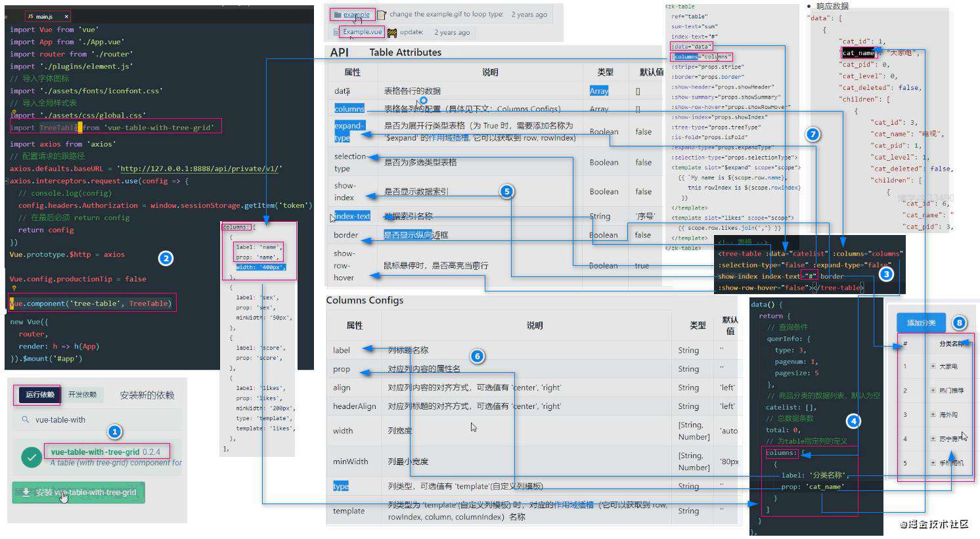Click the highlighted 'Array' type in data row
The width and height of the screenshot is (980, 539).
click(x=599, y=91)
